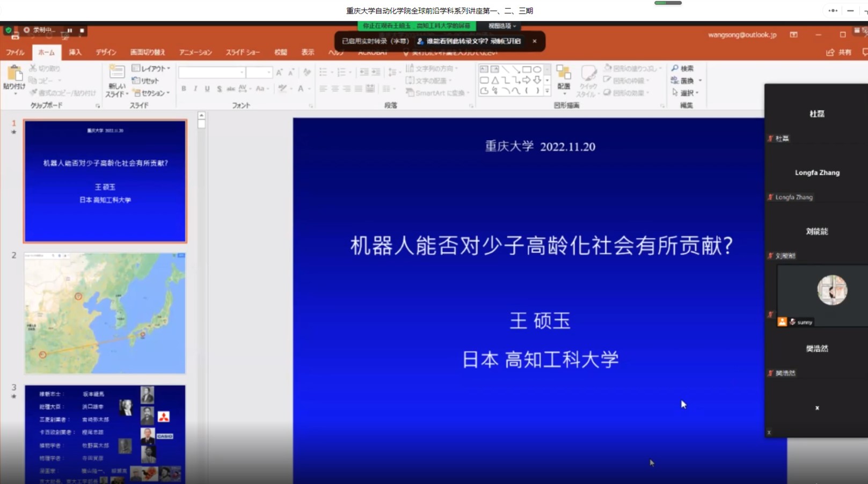Toggle left text alignment
This screenshot has height=484, width=868.
323,89
